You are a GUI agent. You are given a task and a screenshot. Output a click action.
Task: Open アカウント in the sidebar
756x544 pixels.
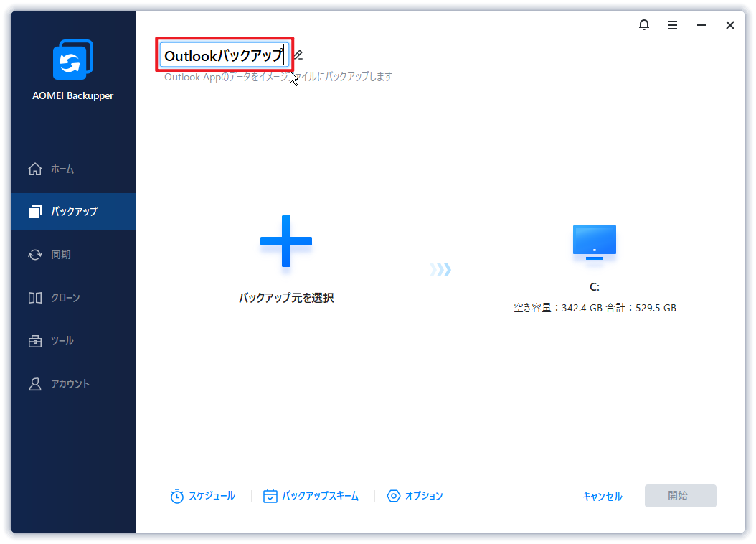(73, 384)
